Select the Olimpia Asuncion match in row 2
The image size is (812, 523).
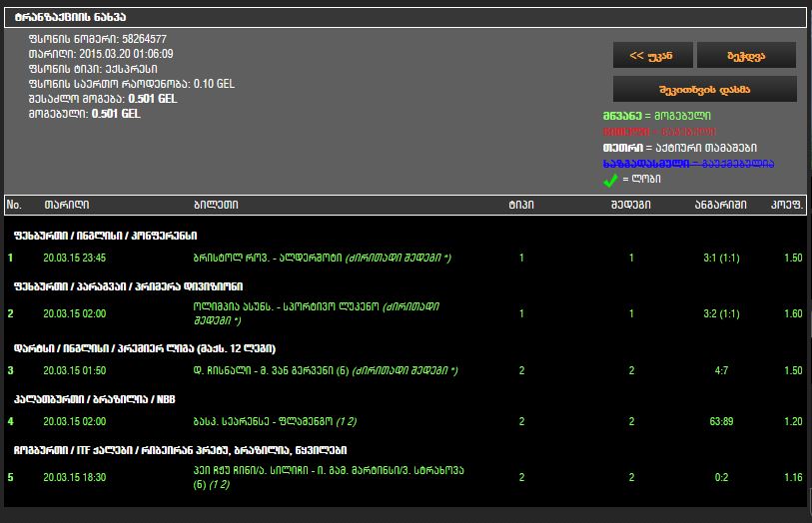click(x=317, y=312)
